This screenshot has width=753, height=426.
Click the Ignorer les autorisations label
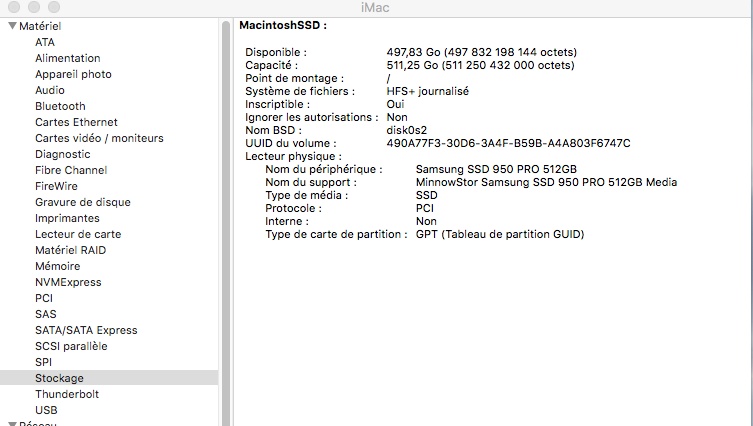tap(312, 117)
